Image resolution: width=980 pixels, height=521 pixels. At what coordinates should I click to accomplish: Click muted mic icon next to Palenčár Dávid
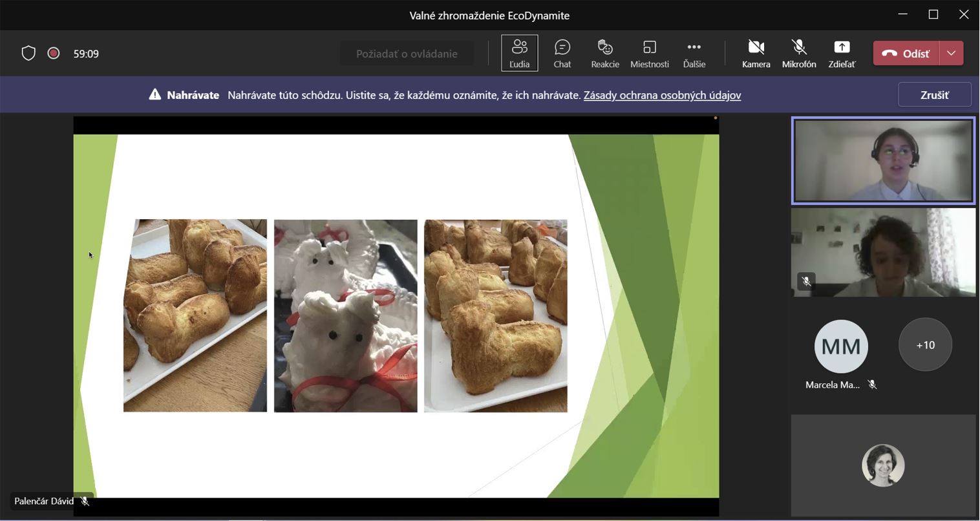point(85,501)
